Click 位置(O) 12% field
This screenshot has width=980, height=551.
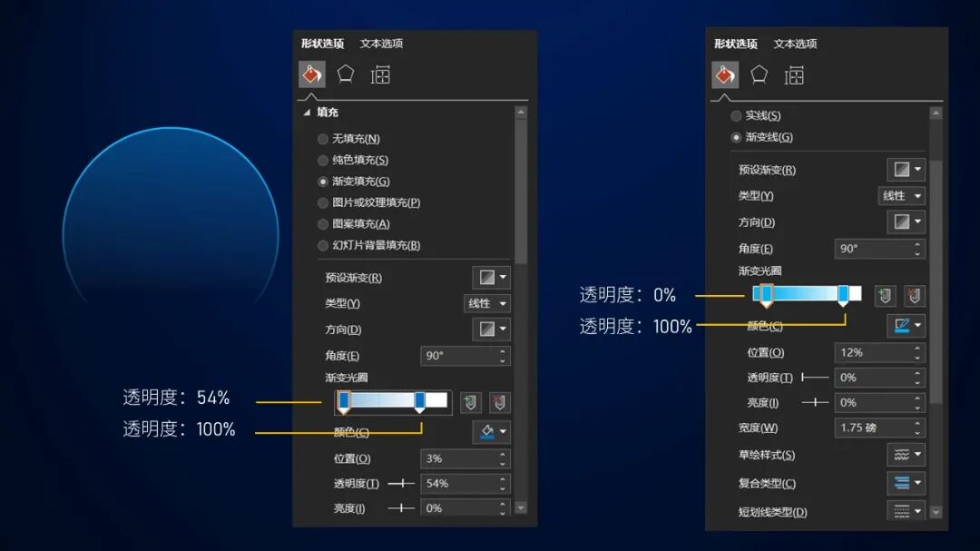pos(879,352)
